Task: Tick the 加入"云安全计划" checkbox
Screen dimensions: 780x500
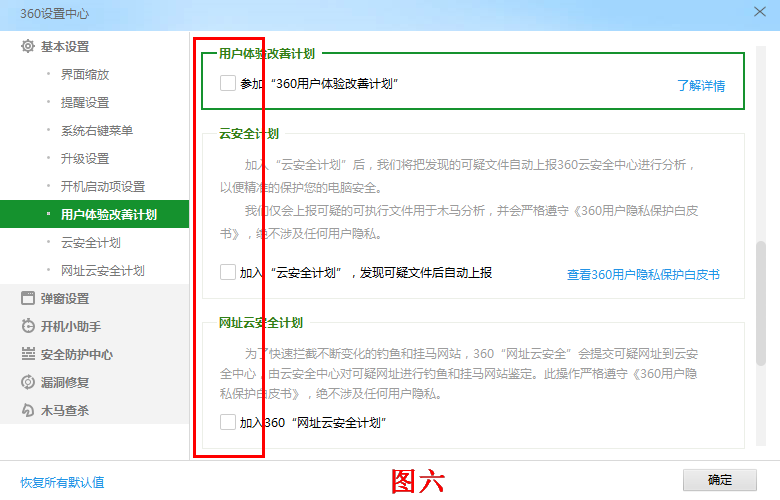Action: pos(228,272)
